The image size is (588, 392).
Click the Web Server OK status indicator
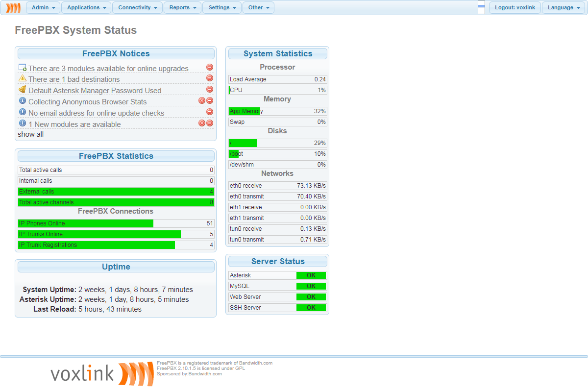(311, 297)
